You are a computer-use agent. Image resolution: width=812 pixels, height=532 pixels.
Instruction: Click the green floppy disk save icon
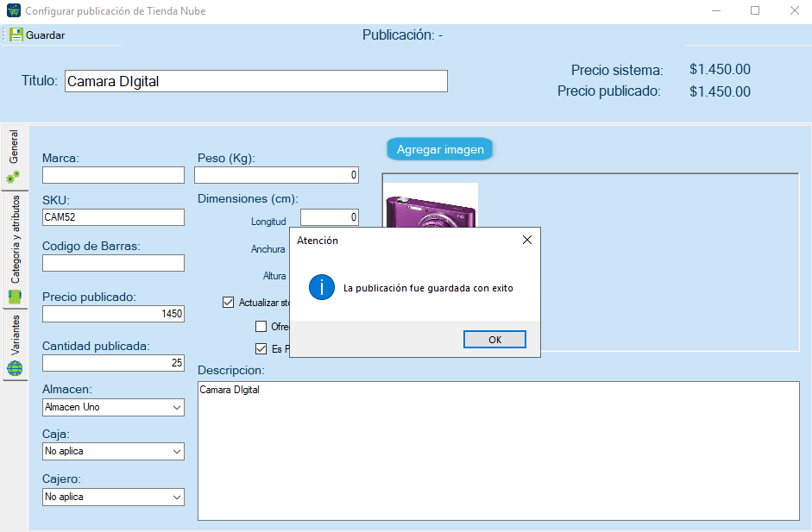click(16, 34)
